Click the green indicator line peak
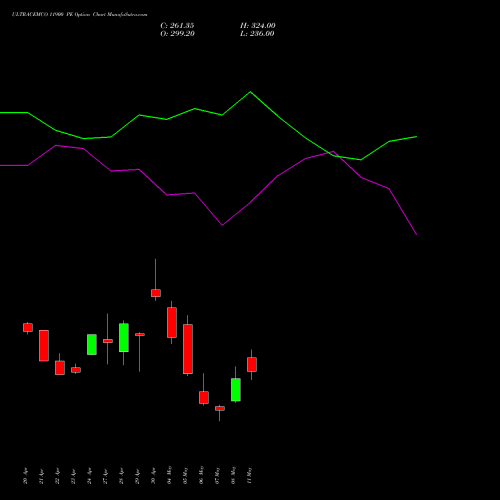Screen dimensions: 500x500 pyautogui.click(x=250, y=92)
